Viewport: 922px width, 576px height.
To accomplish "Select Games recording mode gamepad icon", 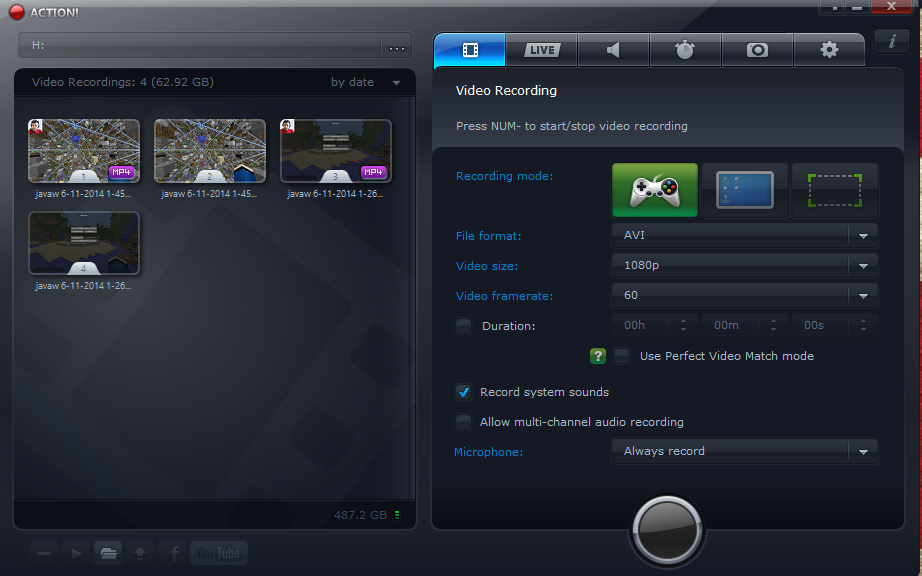I will (654, 190).
